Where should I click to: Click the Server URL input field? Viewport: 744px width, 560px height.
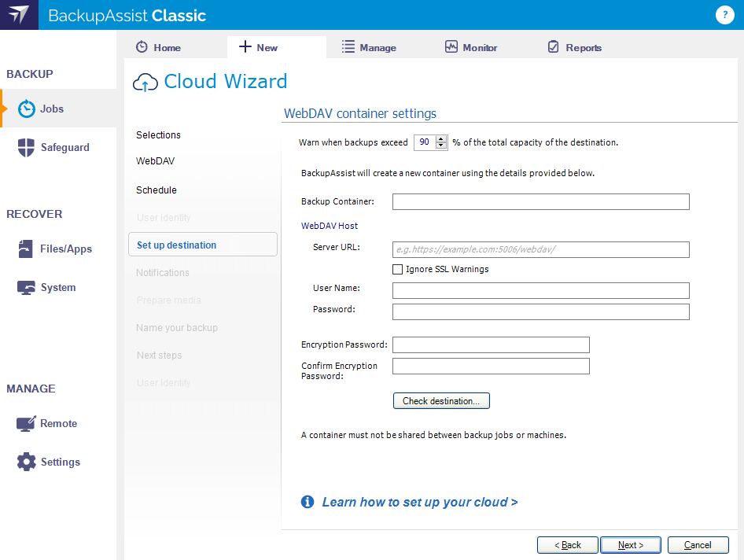tap(541, 249)
